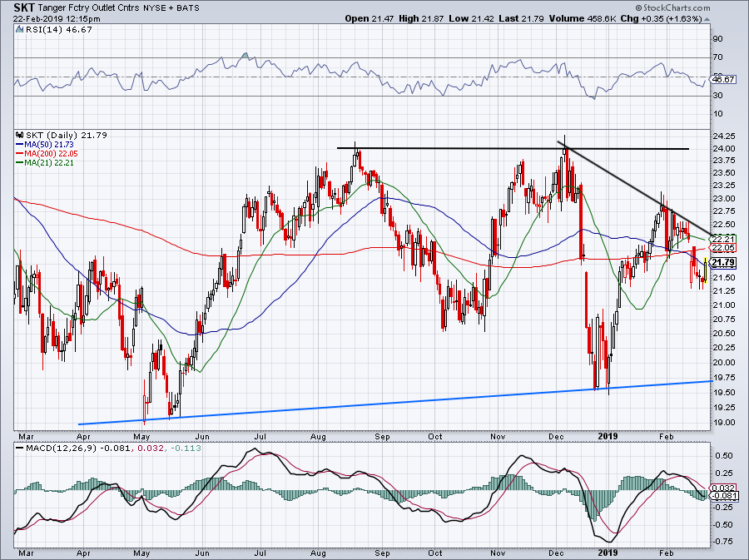This screenshot has width=749, height=560.
Task: Click the SKT ticker symbol in the header
Action: coord(23,7)
